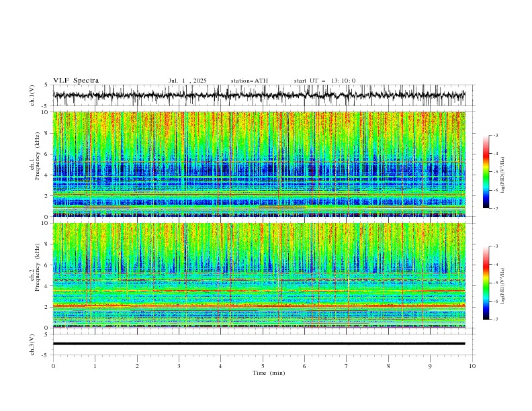Click the "5" tick on ch.1(V) axis
Image resolution: width=532 pixels, height=411 pixels.
tap(46, 85)
